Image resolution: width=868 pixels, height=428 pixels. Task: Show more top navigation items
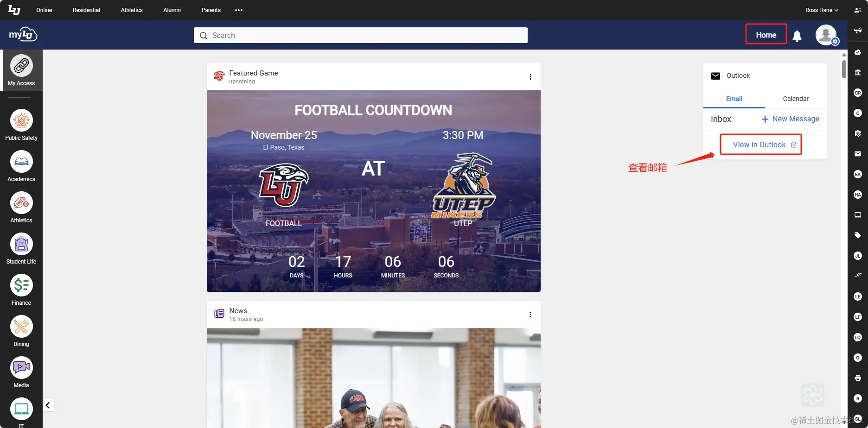[239, 10]
